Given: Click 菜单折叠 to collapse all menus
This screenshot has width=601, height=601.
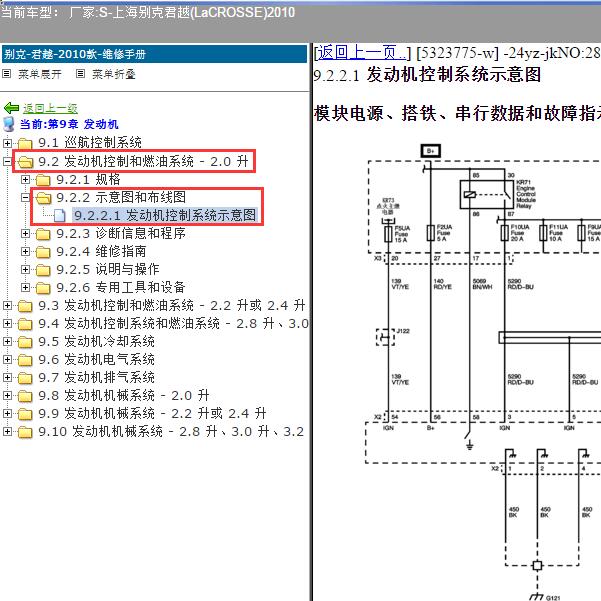Looking at the screenshot, I should click(114, 74).
